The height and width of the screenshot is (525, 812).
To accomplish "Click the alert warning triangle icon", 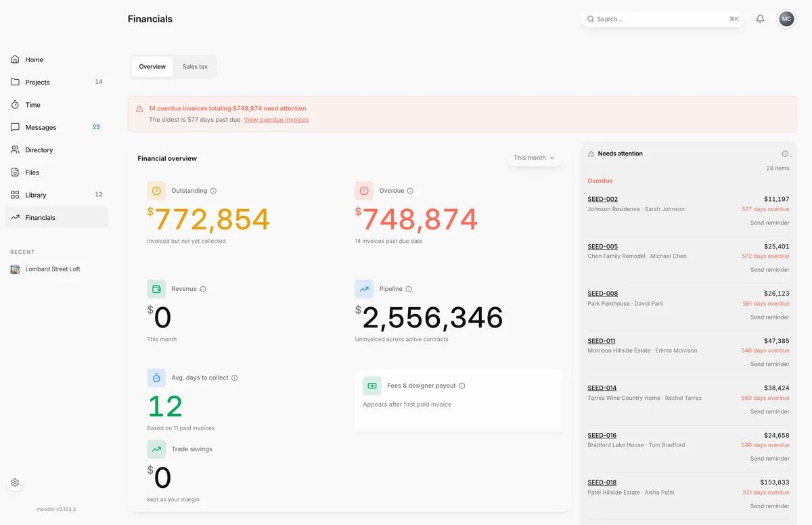I will pos(139,108).
